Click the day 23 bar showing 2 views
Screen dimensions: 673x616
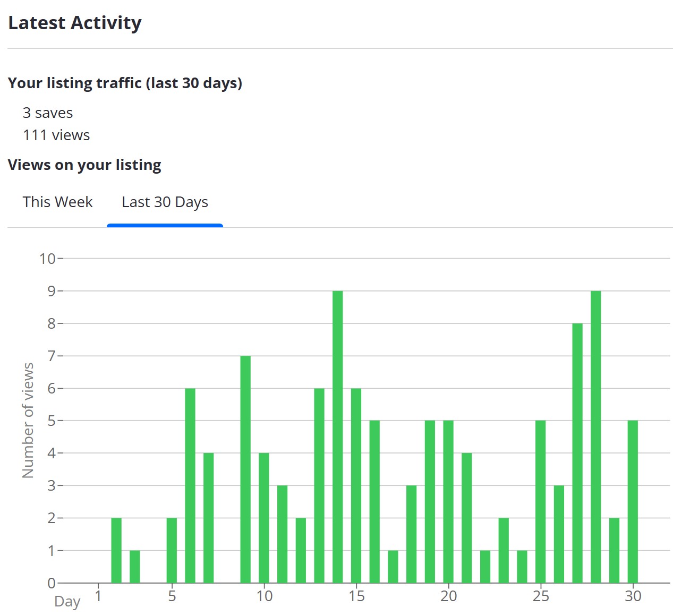504,551
